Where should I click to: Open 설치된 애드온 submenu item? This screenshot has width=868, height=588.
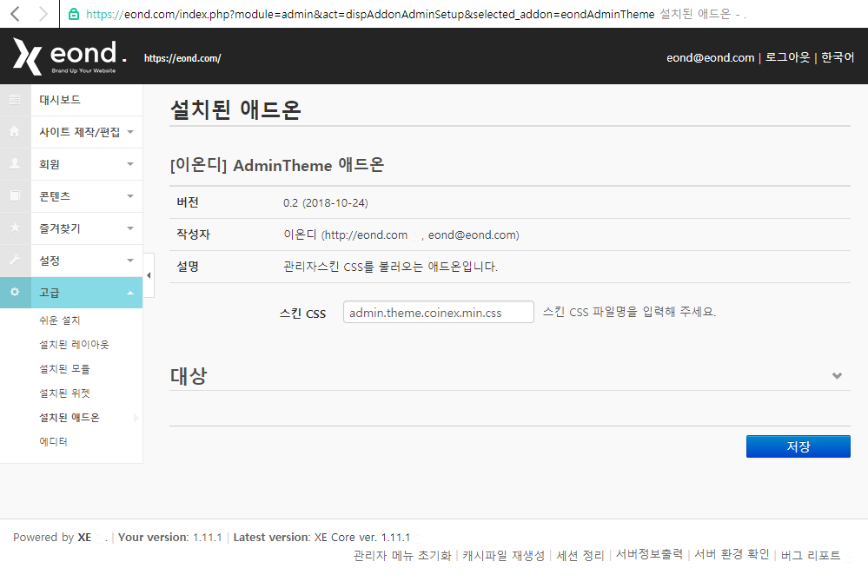click(x=70, y=418)
